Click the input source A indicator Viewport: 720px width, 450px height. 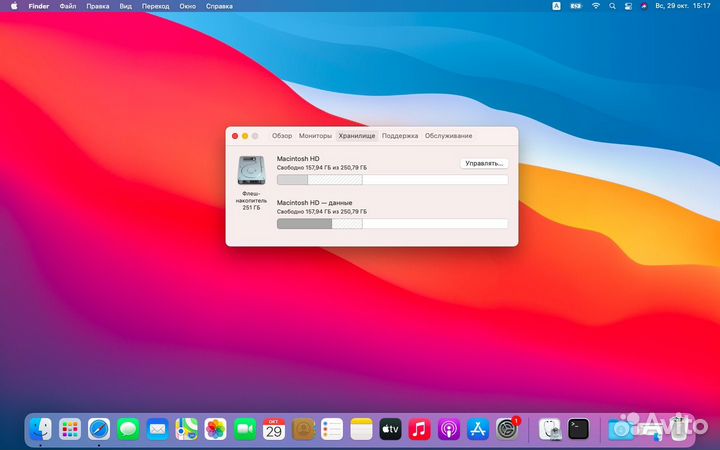point(557,6)
